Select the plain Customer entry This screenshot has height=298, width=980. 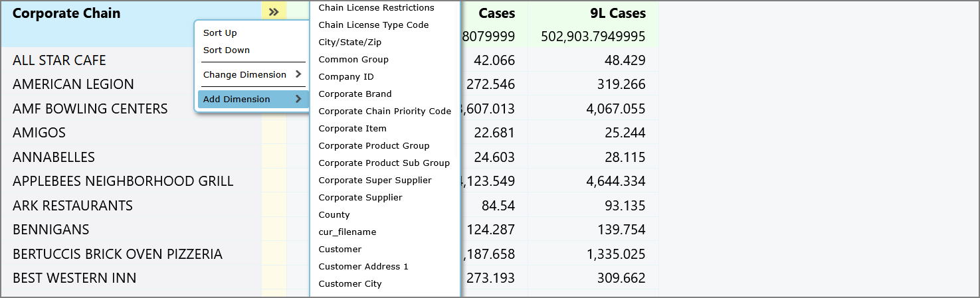tap(340, 250)
